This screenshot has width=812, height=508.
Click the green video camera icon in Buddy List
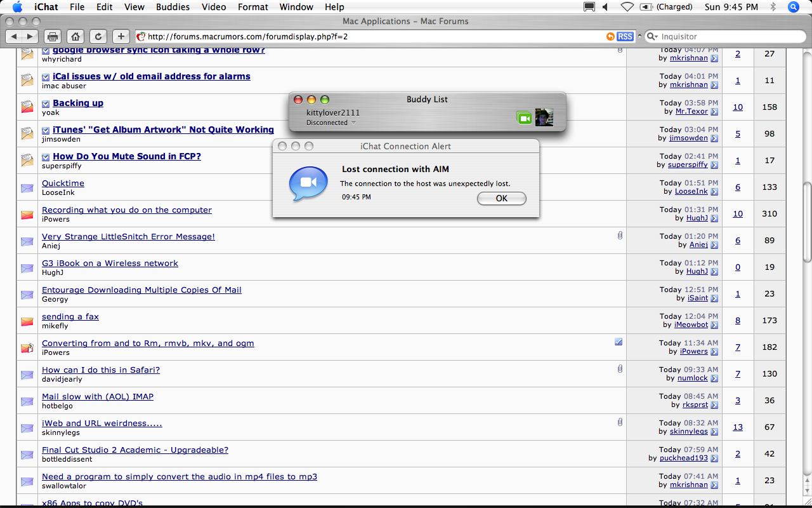point(524,117)
